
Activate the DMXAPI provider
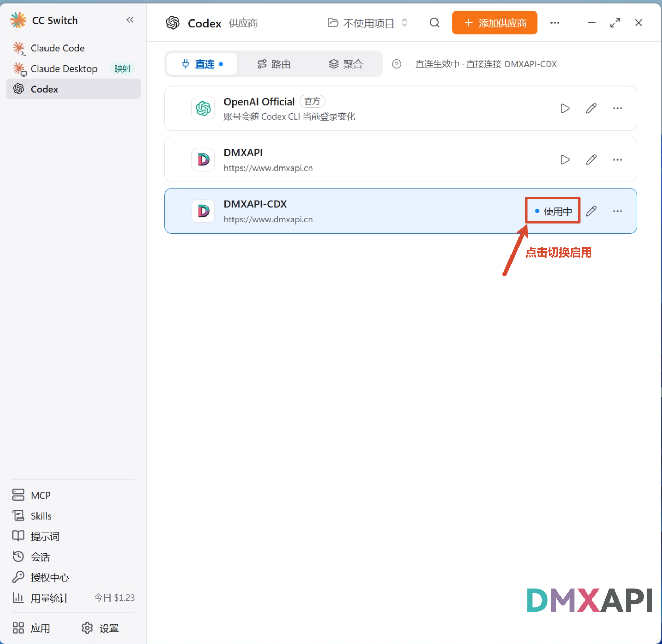pyautogui.click(x=565, y=160)
